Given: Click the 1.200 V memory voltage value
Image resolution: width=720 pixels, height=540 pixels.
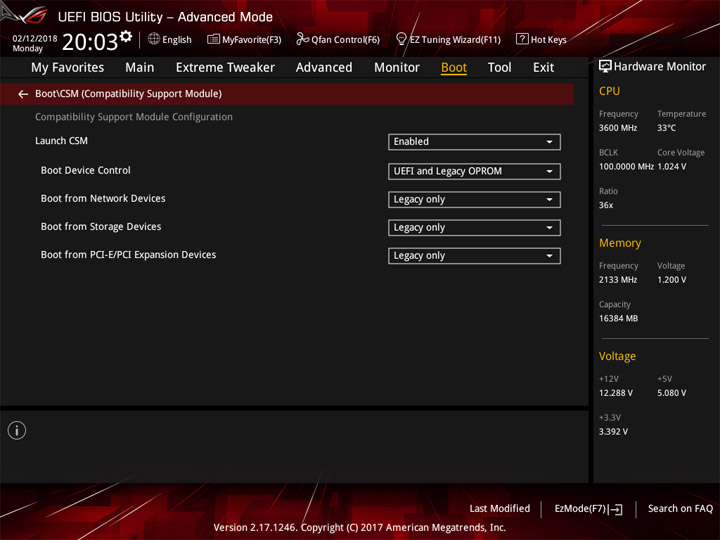Looking at the screenshot, I should coord(672,280).
